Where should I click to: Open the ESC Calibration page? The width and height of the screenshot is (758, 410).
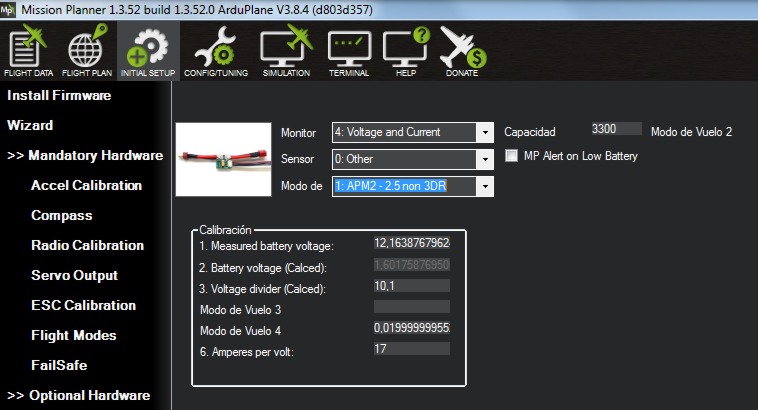click(x=83, y=305)
